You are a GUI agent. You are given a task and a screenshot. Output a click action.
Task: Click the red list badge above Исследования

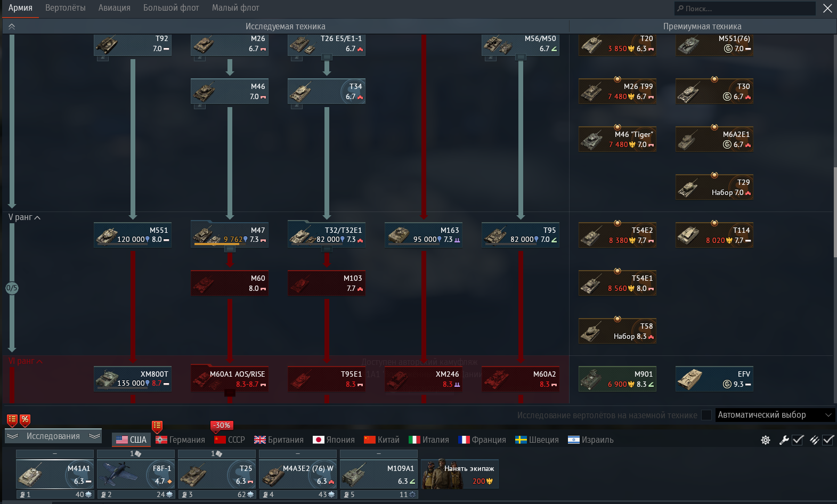click(x=12, y=419)
